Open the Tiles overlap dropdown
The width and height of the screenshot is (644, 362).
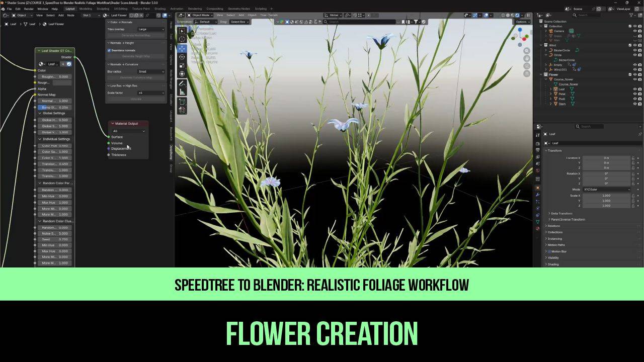click(x=151, y=29)
